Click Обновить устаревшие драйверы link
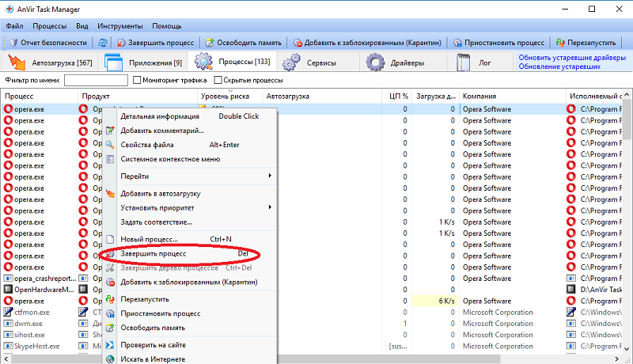The image size is (633, 364). pos(572,58)
